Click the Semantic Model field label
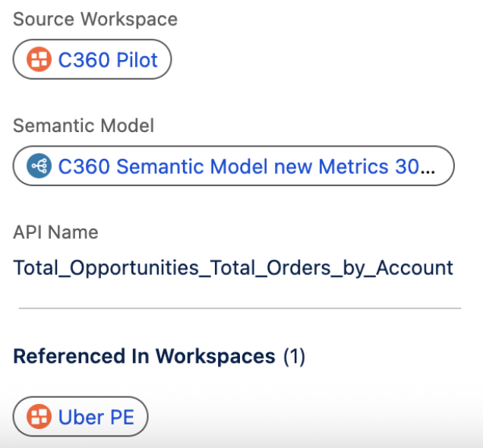This screenshot has width=483, height=448. pos(84,125)
